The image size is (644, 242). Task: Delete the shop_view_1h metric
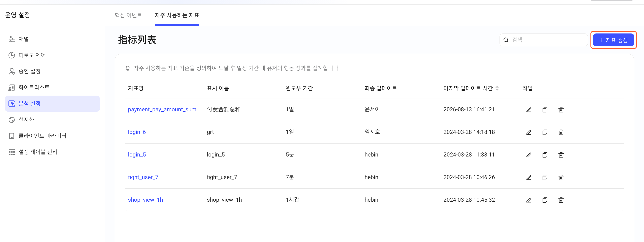coord(561,200)
